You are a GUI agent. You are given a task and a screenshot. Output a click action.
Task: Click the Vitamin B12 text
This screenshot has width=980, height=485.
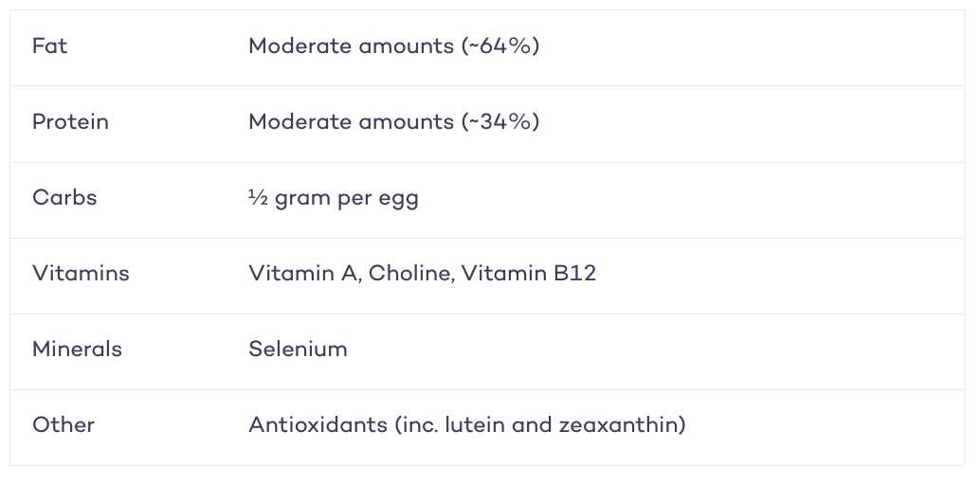(x=529, y=273)
